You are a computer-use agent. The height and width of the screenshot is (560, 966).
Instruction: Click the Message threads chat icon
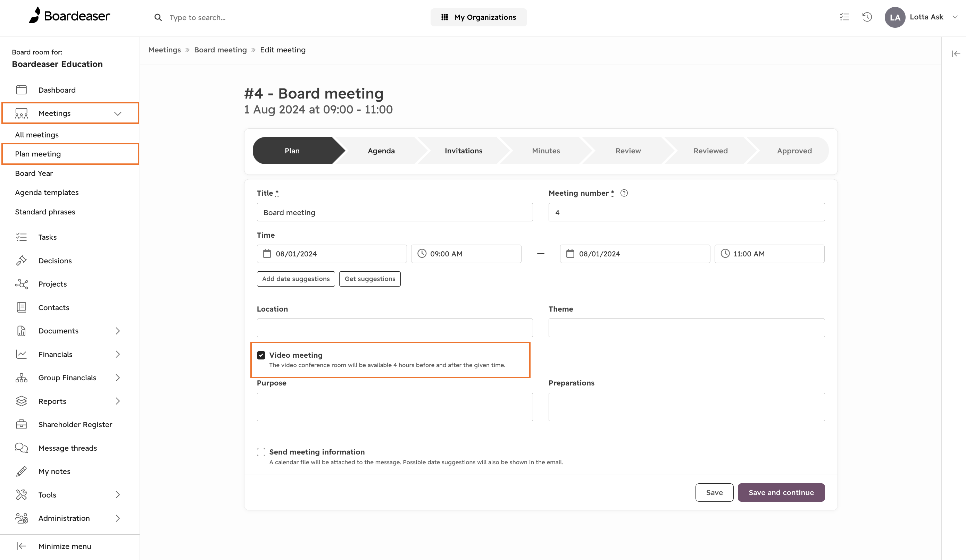click(22, 448)
